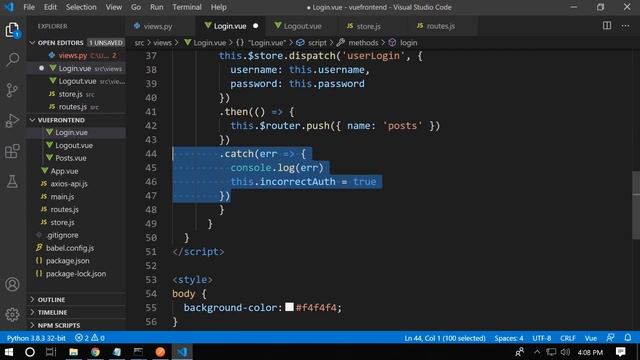Open the notifications bell in the status bar
This screenshot has width=640, height=360.
click(628, 338)
